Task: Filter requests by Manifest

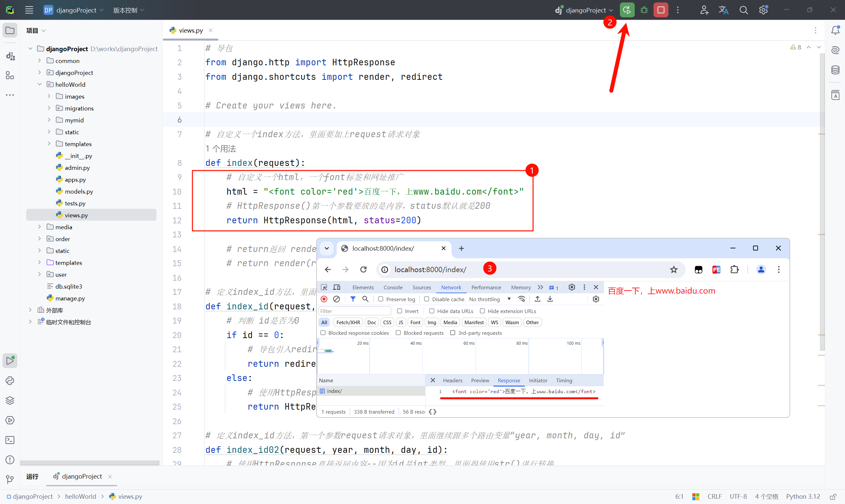Action: pyautogui.click(x=474, y=322)
